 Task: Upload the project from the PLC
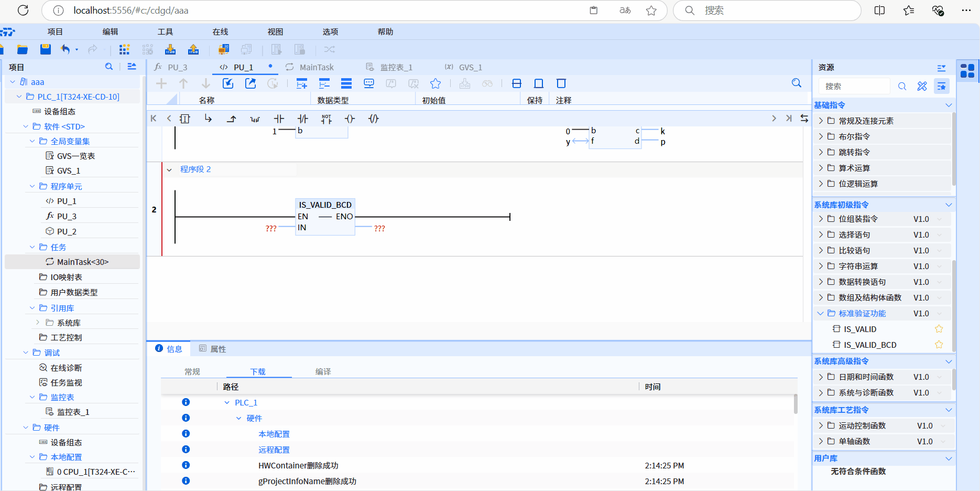coord(193,49)
